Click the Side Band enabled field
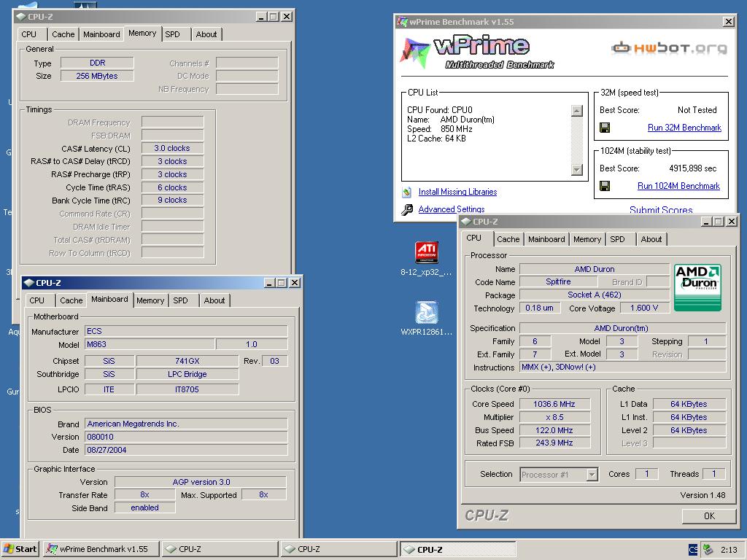 point(145,507)
